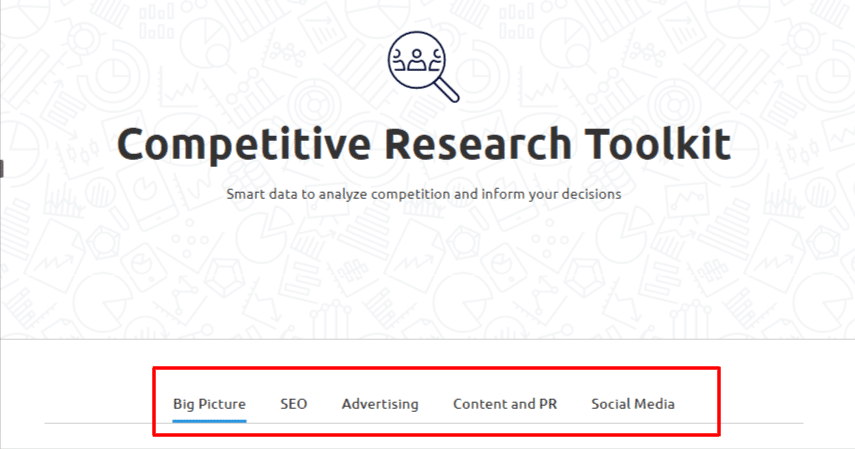The width and height of the screenshot is (855, 449).
Task: Click the Competitive Research Toolkit heading
Action: 424,144
